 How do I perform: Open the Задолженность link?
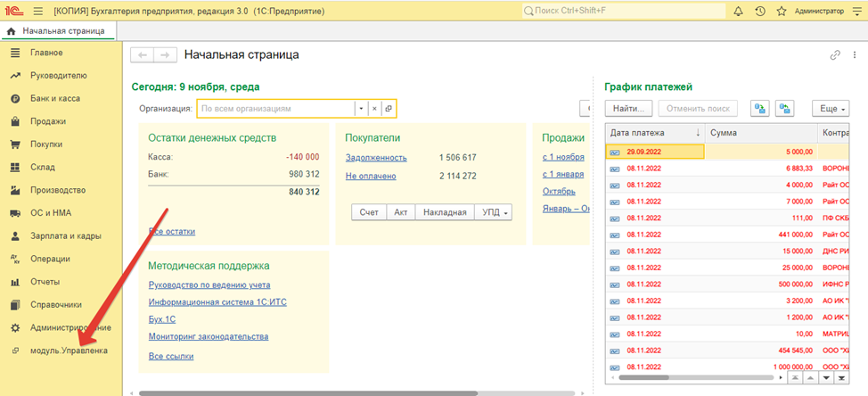[x=376, y=158]
